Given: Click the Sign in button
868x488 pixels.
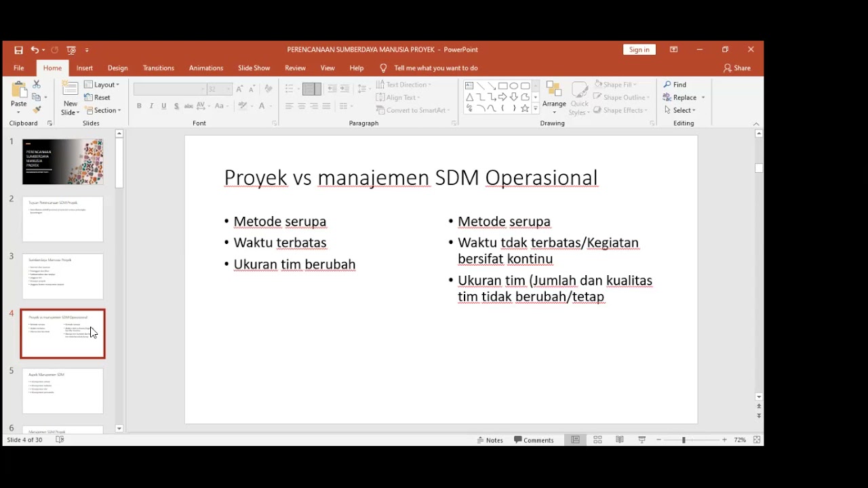Looking at the screenshot, I should (x=639, y=49).
